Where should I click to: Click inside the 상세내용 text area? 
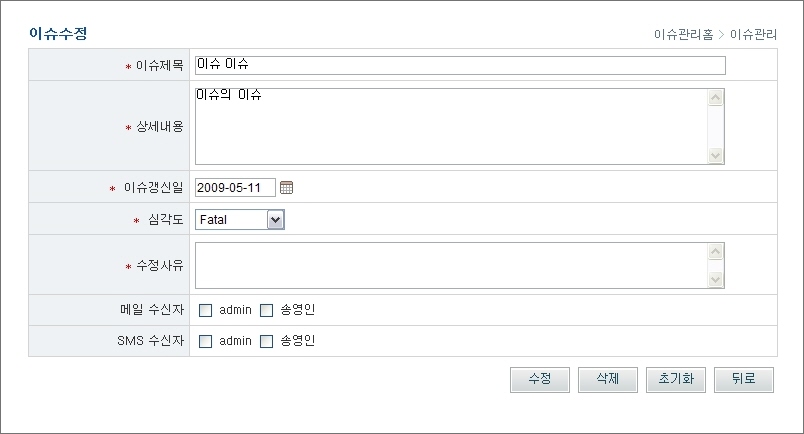450,126
